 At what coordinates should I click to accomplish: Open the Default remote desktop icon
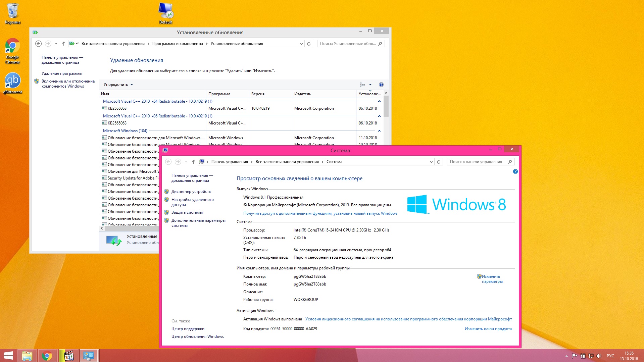click(x=165, y=13)
